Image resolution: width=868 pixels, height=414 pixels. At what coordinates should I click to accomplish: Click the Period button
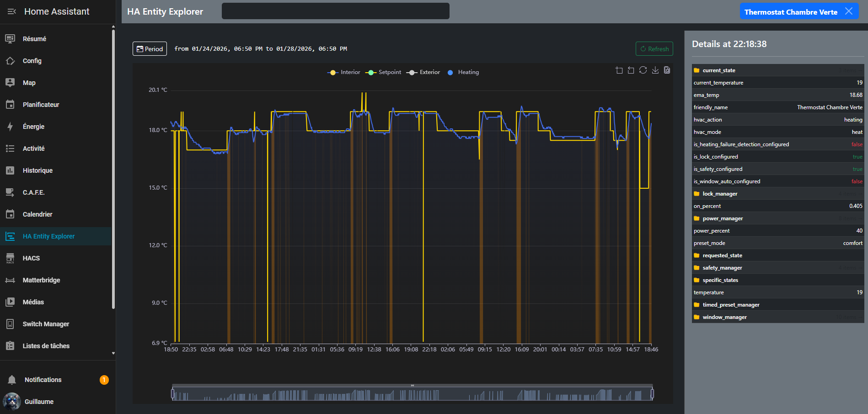pyautogui.click(x=150, y=49)
